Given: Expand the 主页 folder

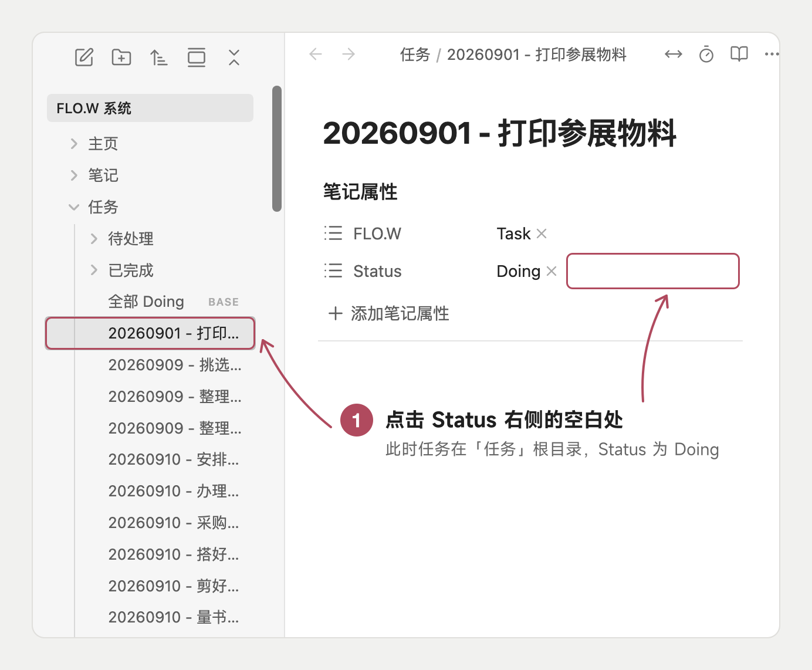Looking at the screenshot, I should 74,144.
